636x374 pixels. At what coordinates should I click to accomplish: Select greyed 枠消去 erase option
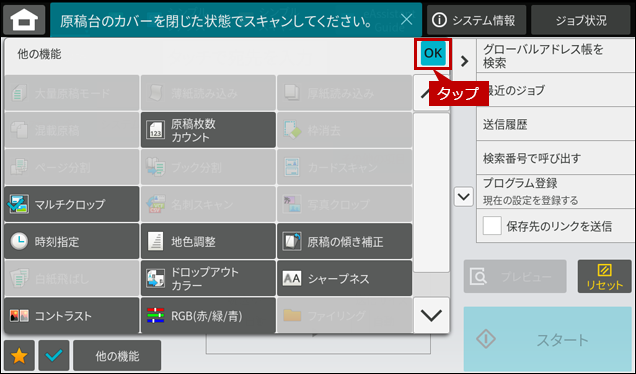tap(344, 130)
